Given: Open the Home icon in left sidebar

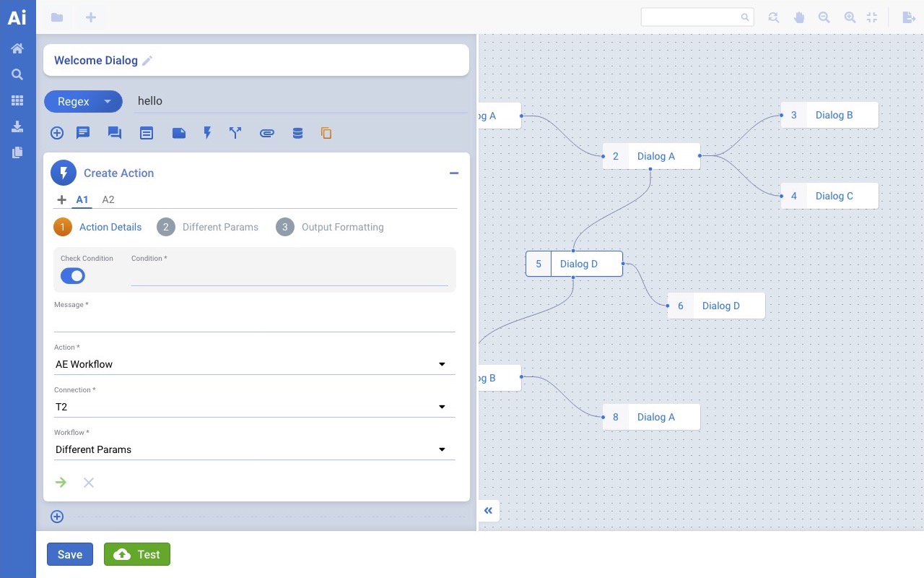Looking at the screenshot, I should (x=17, y=48).
